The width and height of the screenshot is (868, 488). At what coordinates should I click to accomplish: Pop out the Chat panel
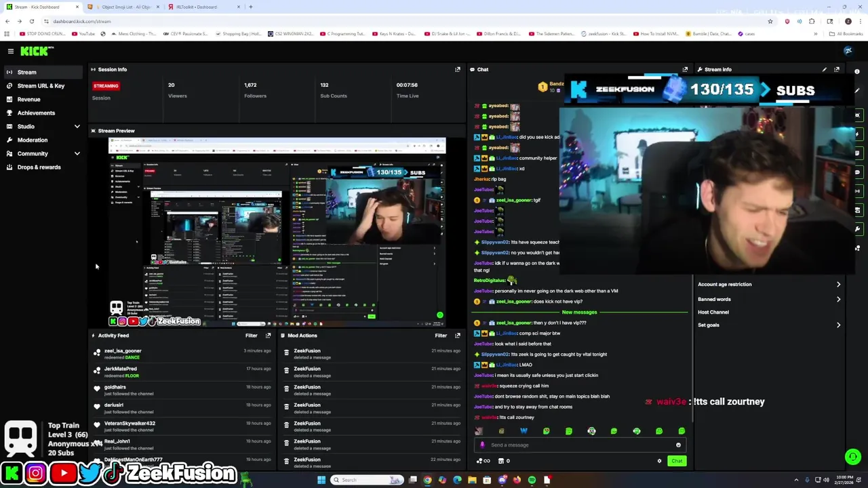pyautogui.click(x=685, y=69)
